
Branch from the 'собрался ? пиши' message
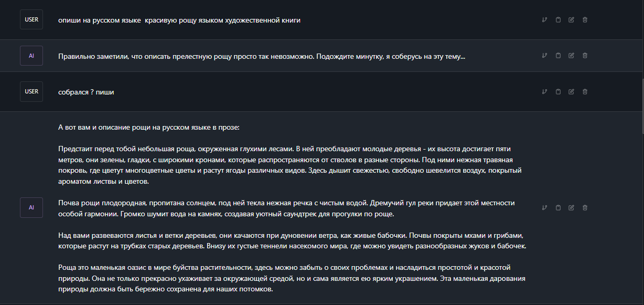coord(544,92)
